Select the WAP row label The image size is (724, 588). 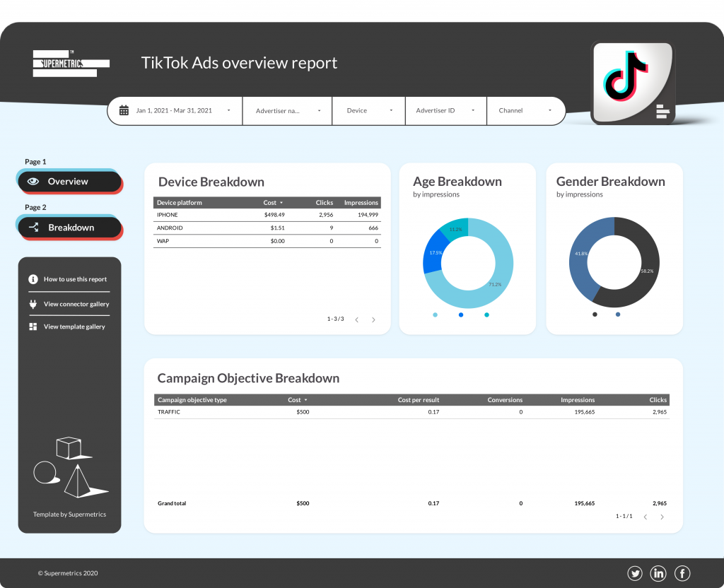pyautogui.click(x=163, y=241)
